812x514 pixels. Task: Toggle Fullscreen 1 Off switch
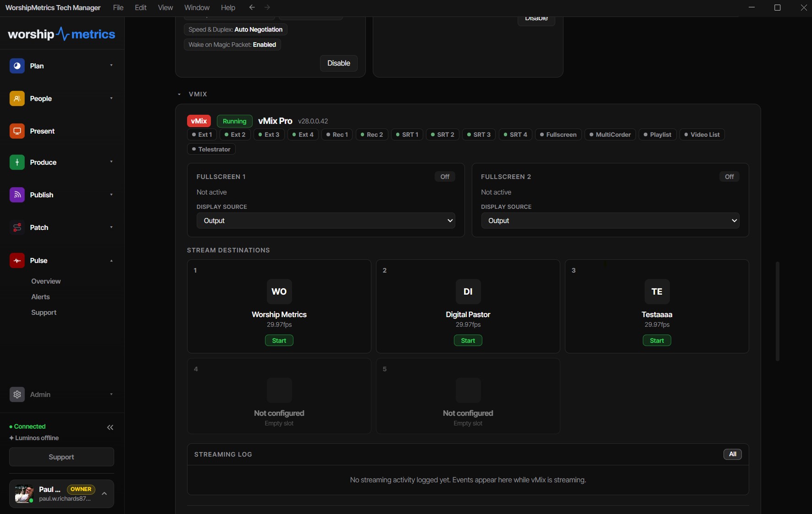(x=445, y=177)
